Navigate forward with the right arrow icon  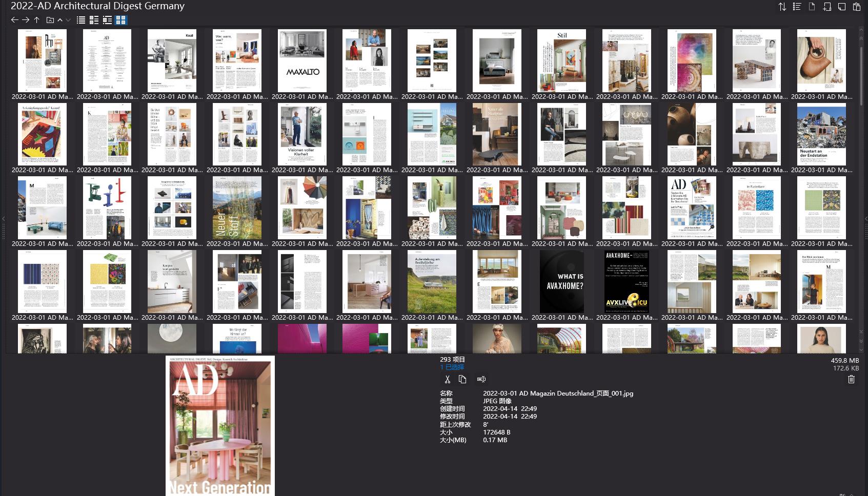[x=25, y=20]
